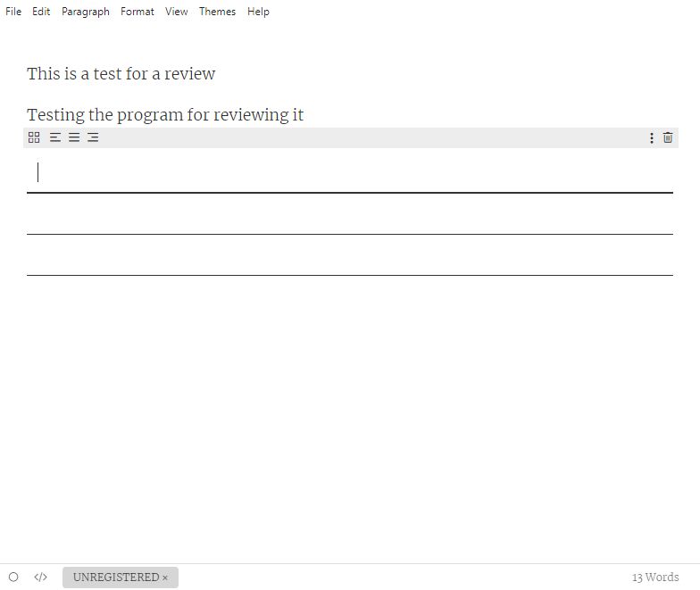Place cursor in first table cell
700x590 pixels.
tap(350, 172)
